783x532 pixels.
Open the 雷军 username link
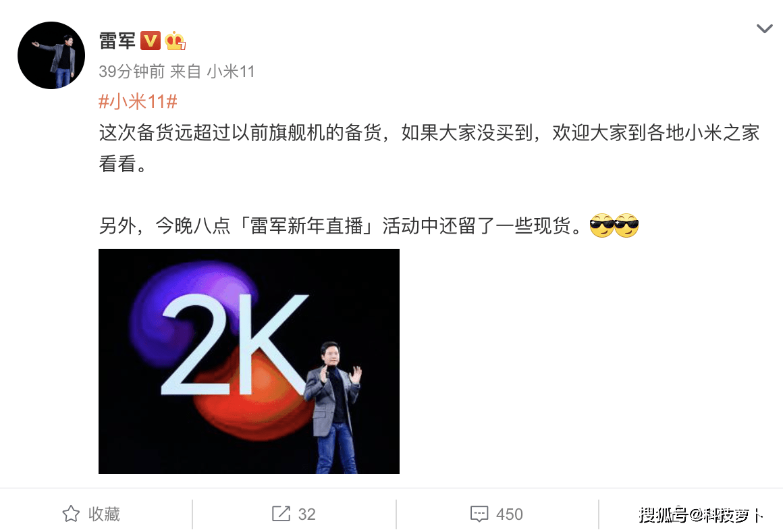[x=117, y=41]
